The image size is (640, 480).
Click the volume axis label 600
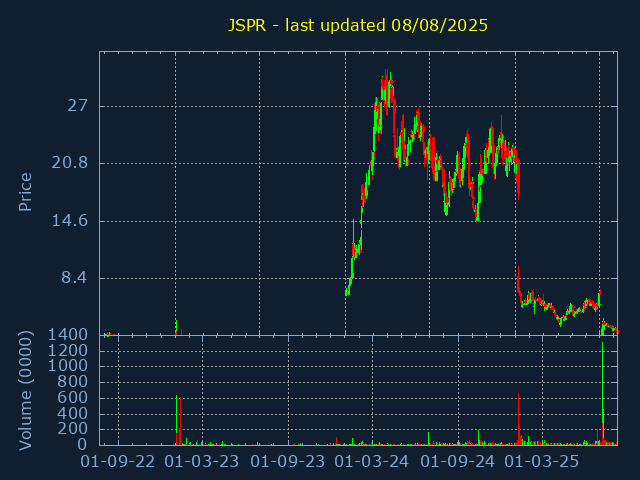(x=73, y=398)
